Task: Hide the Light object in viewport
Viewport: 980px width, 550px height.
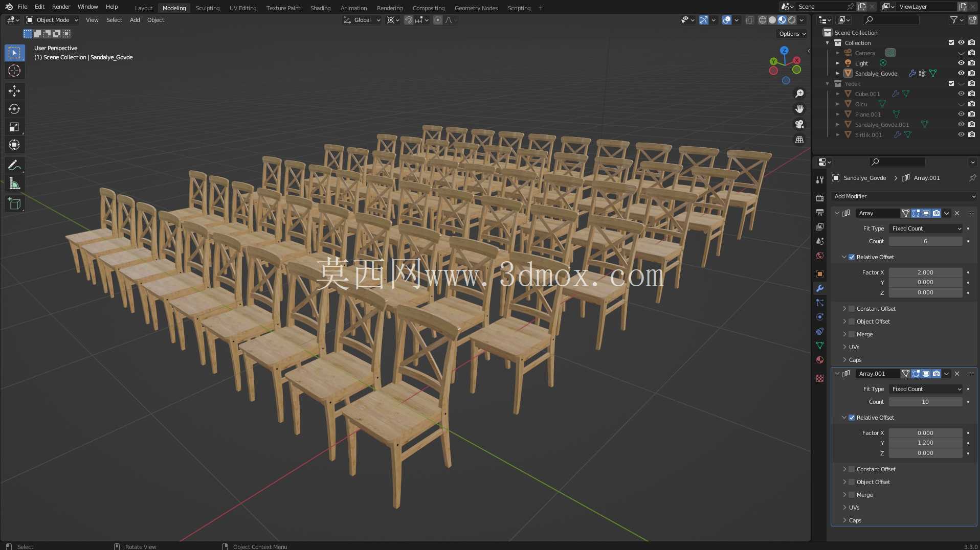Action: coord(961,63)
